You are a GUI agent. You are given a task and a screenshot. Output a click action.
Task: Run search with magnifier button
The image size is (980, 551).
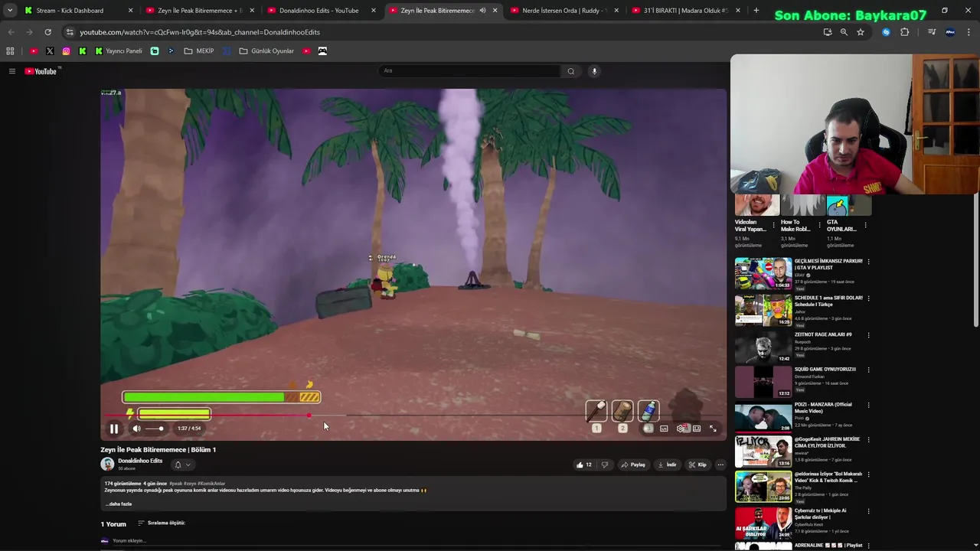[x=570, y=71]
